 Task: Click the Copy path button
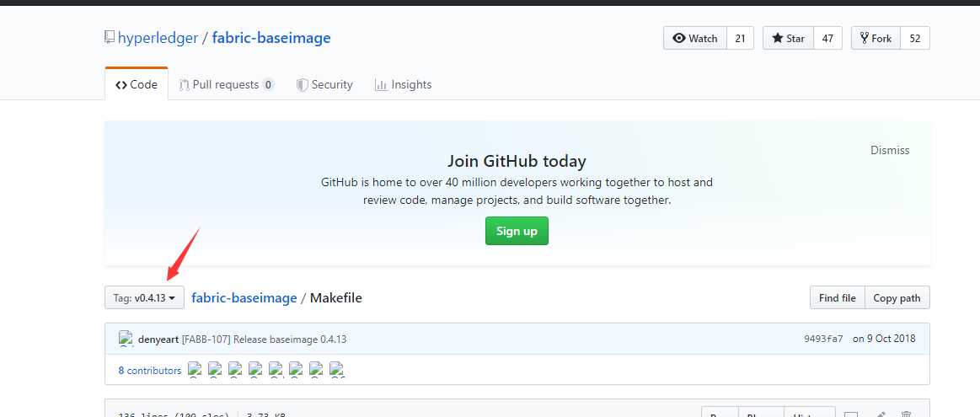897,297
